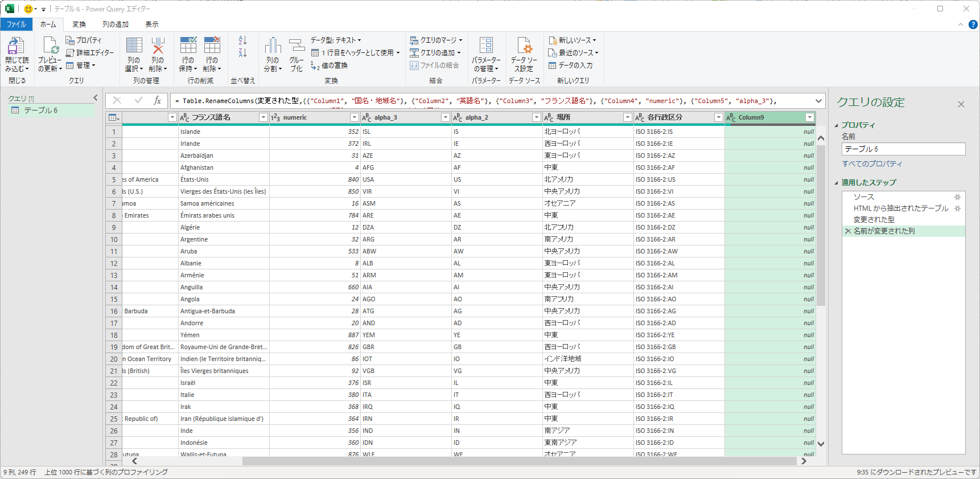Click the ascending sort icon
The height and width of the screenshot is (479, 980).
[x=242, y=40]
